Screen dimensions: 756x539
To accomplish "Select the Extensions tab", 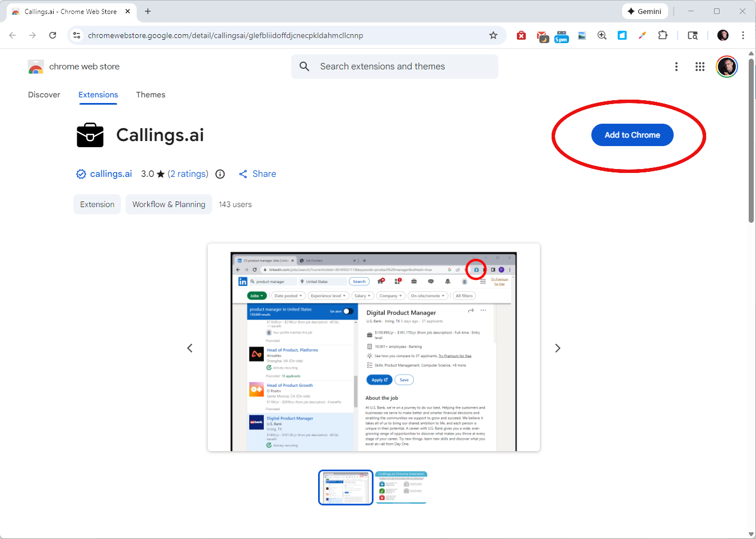I will [x=98, y=95].
